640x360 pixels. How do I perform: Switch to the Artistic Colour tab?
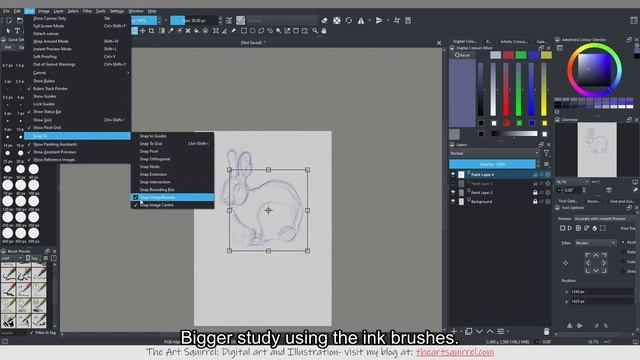[514, 42]
